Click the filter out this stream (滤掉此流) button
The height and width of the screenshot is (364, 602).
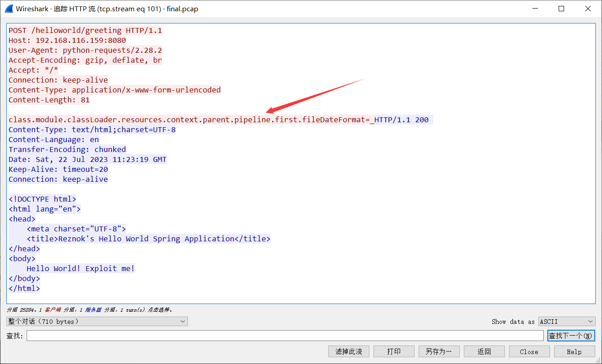349,351
